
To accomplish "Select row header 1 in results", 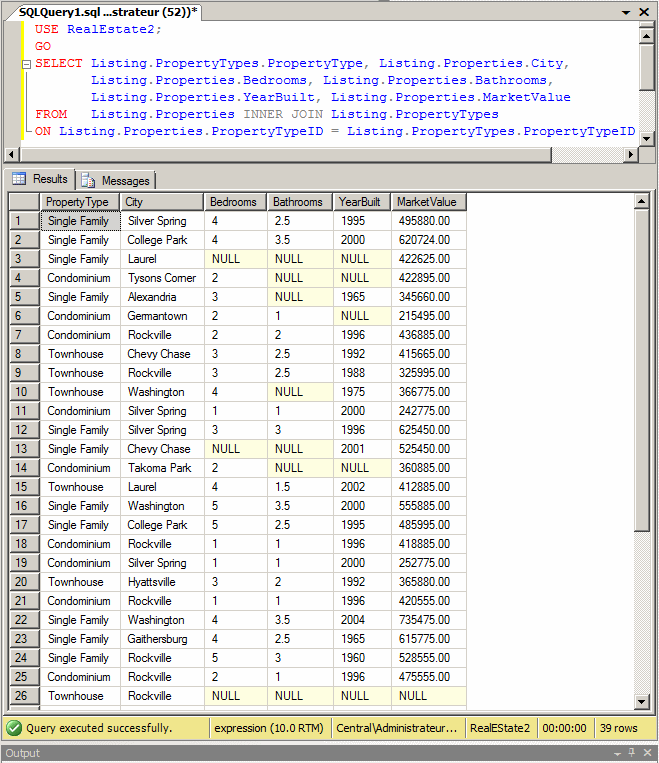I will pos(24,221).
